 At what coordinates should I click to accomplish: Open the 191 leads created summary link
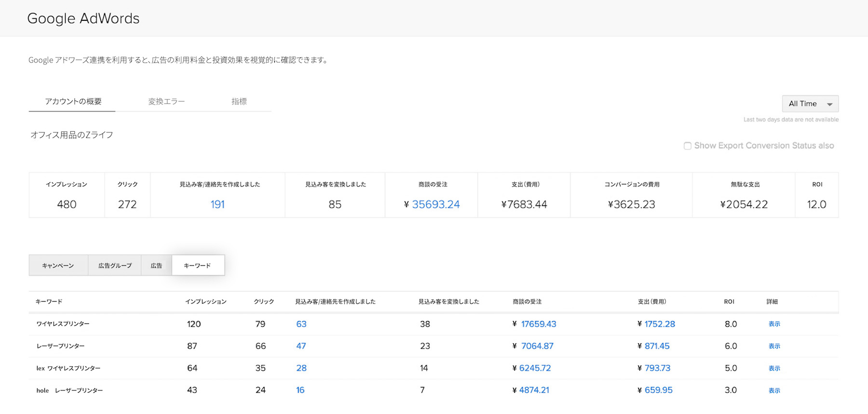tap(217, 205)
